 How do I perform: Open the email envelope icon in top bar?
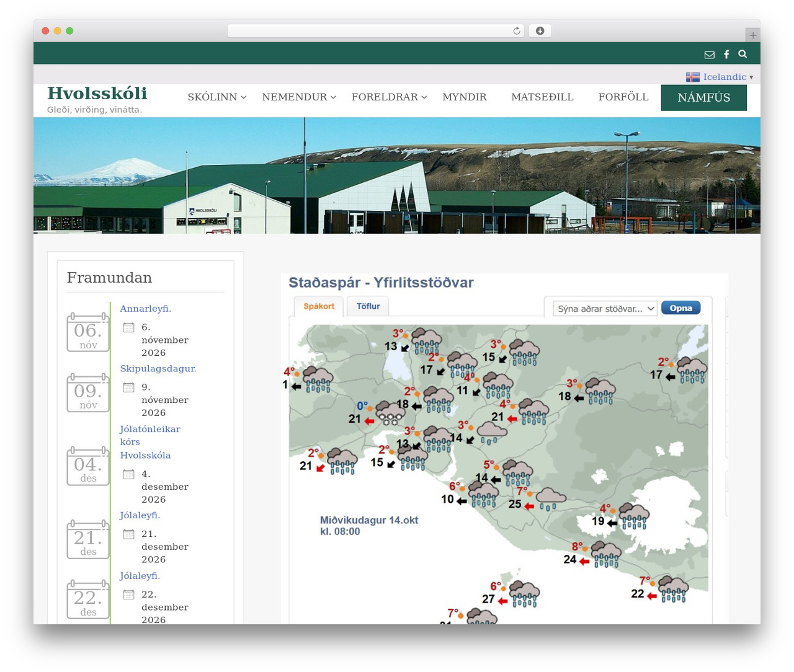click(x=709, y=55)
